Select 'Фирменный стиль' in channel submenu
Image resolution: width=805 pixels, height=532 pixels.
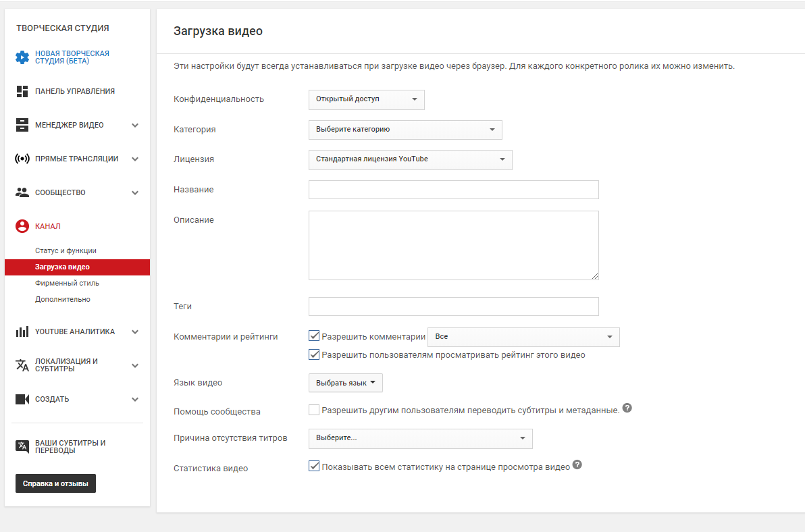click(x=67, y=283)
